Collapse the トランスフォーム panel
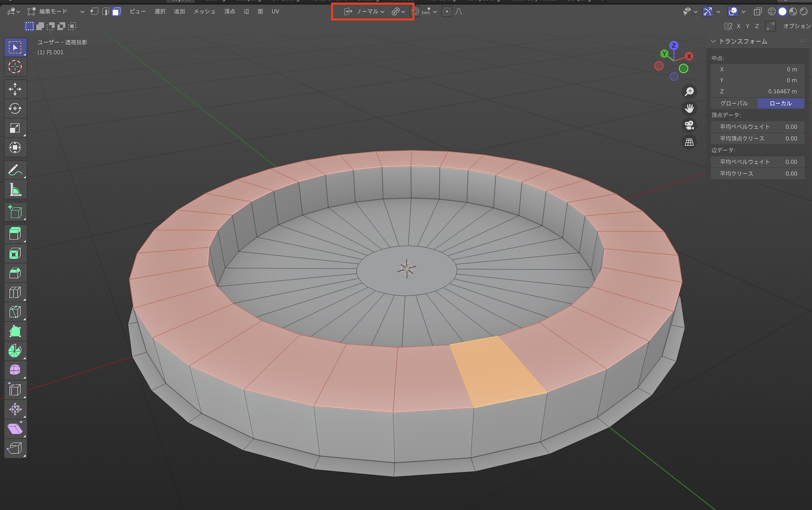 (x=713, y=41)
